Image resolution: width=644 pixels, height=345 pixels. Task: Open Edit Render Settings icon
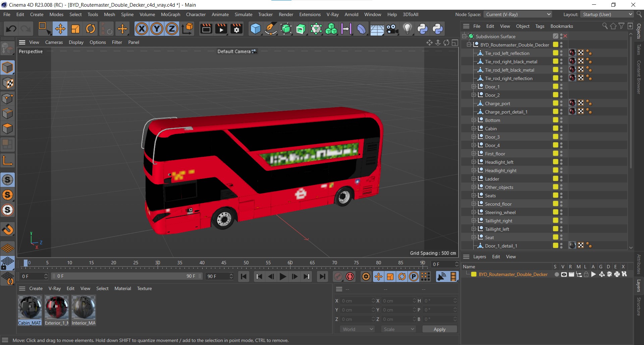pos(236,29)
